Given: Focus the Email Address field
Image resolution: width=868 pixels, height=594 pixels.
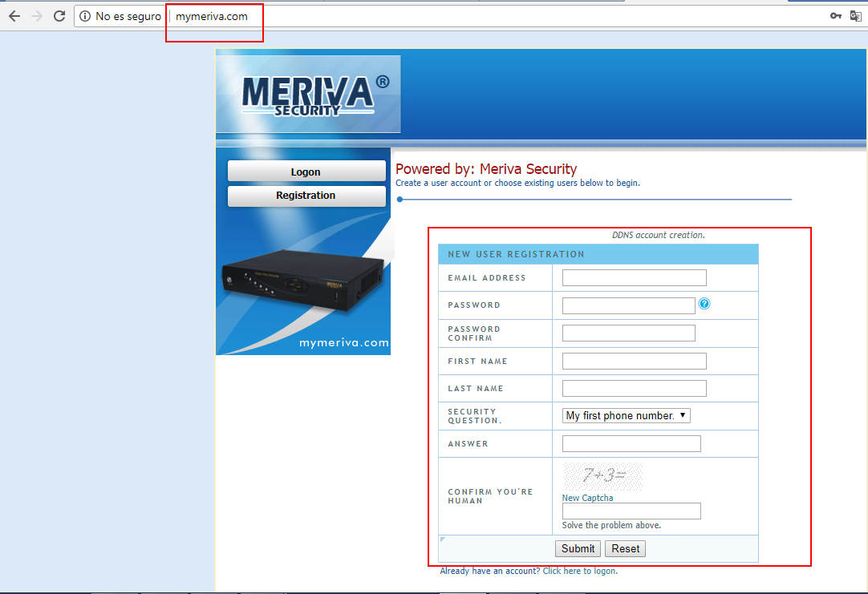Looking at the screenshot, I should (x=635, y=277).
